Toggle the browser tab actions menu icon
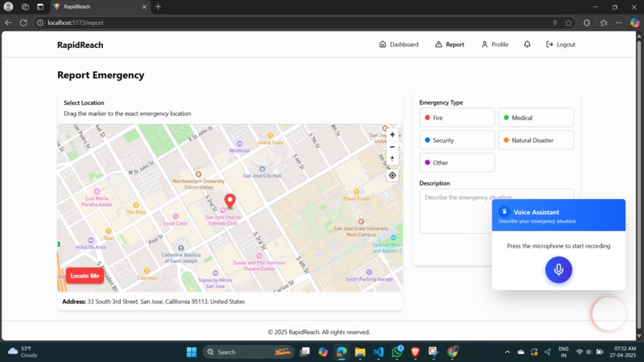The image size is (644, 362). [40, 6]
